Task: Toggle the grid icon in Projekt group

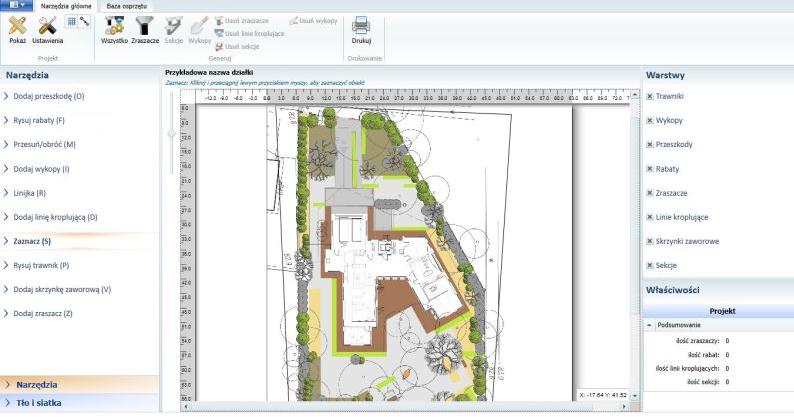Action: pyautogui.click(x=71, y=21)
